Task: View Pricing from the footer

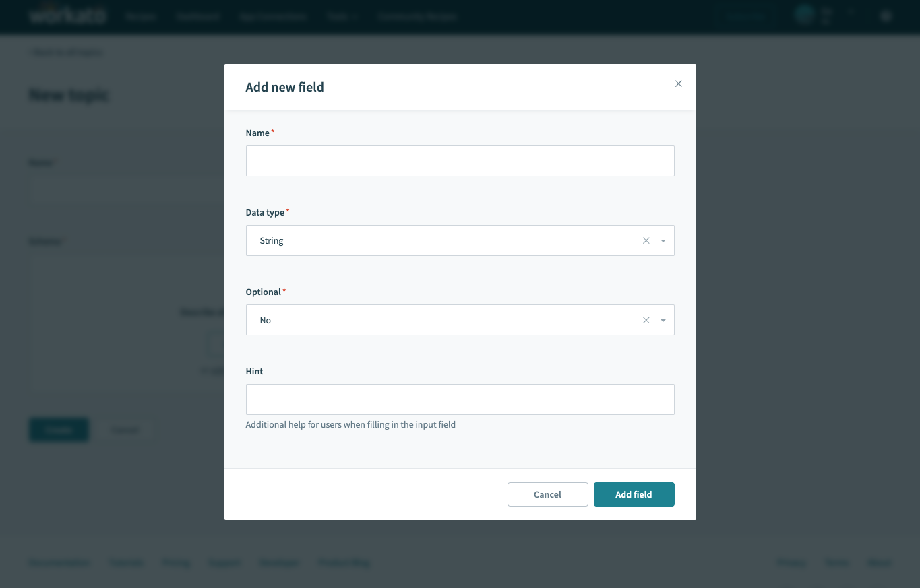Action: (176, 562)
